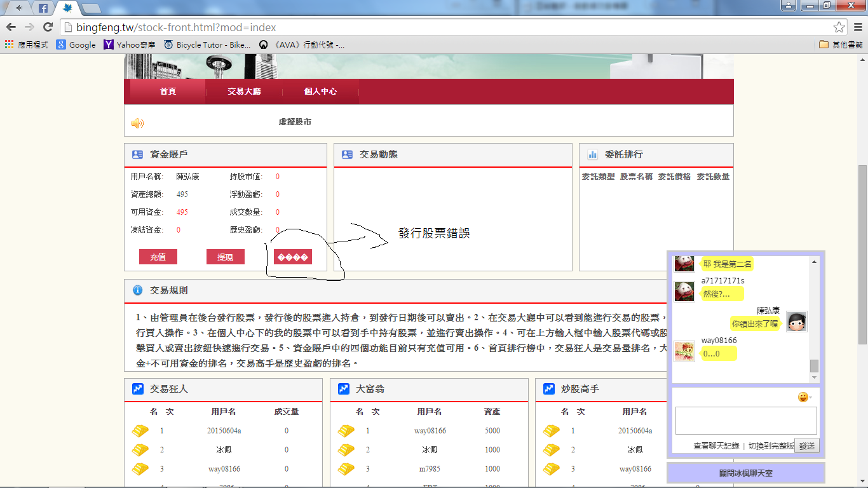
Task: Click the 交易狂人 chart icon
Action: pos(138,389)
